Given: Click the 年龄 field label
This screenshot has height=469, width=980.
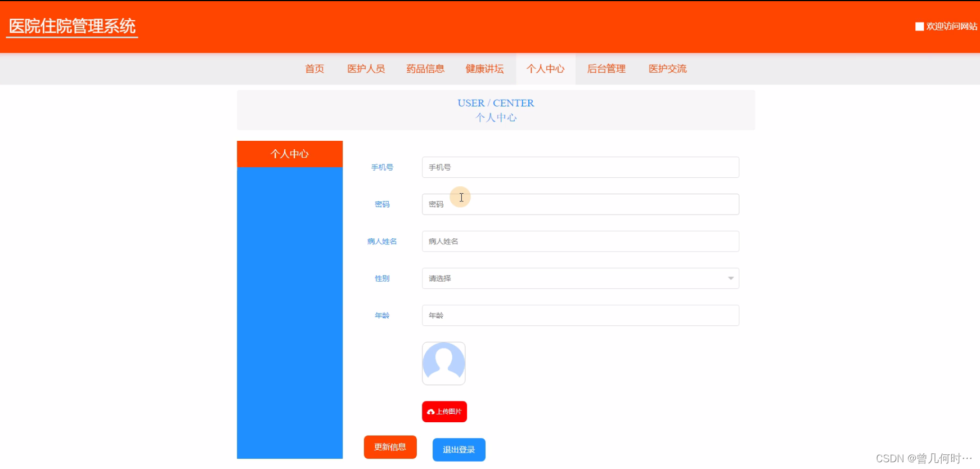Looking at the screenshot, I should [x=382, y=315].
